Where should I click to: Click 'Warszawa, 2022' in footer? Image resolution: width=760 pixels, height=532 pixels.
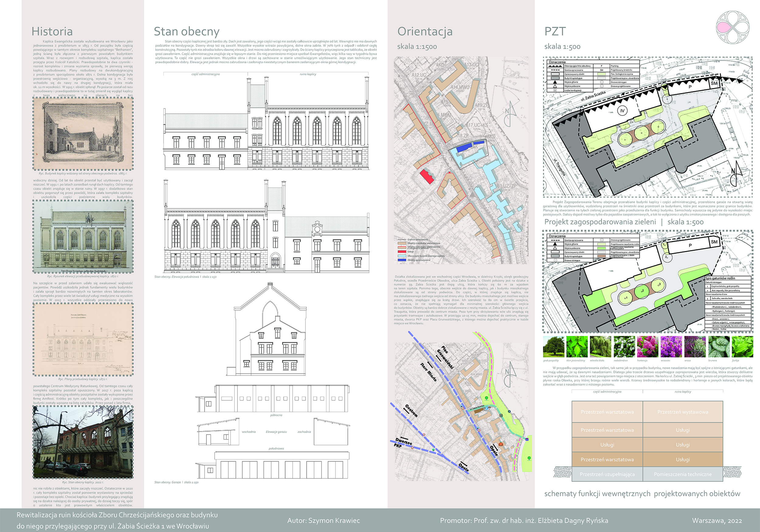(717, 520)
